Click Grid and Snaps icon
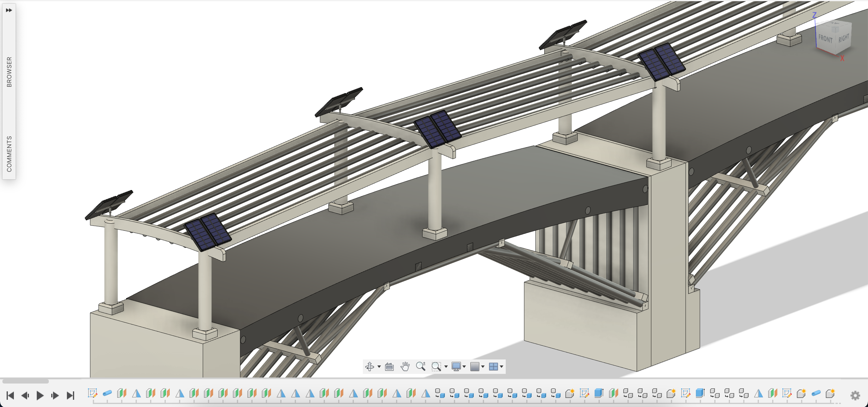This screenshot has height=407, width=868. tap(474, 366)
